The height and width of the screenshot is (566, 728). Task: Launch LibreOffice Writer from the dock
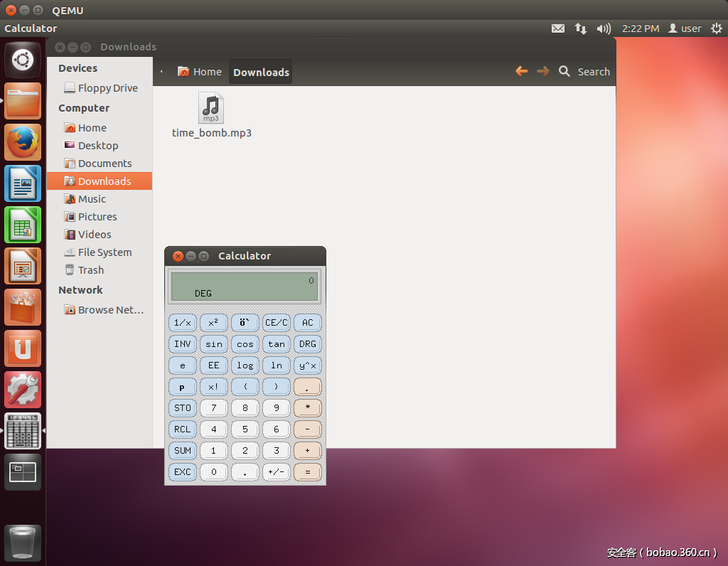coord(23,183)
